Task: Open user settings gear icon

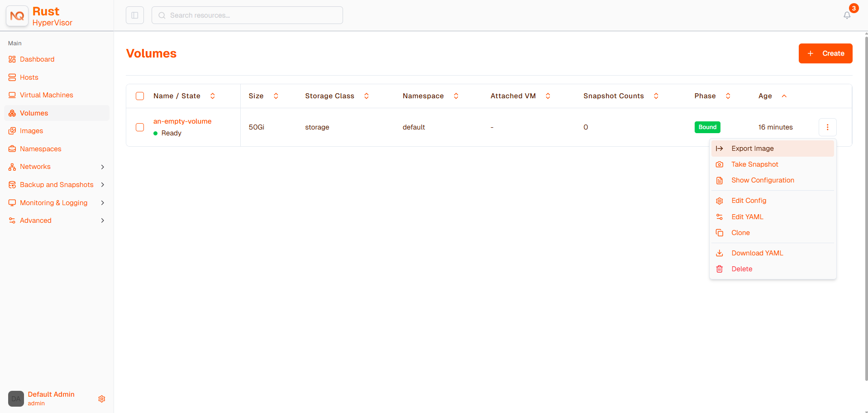Action: point(102,399)
